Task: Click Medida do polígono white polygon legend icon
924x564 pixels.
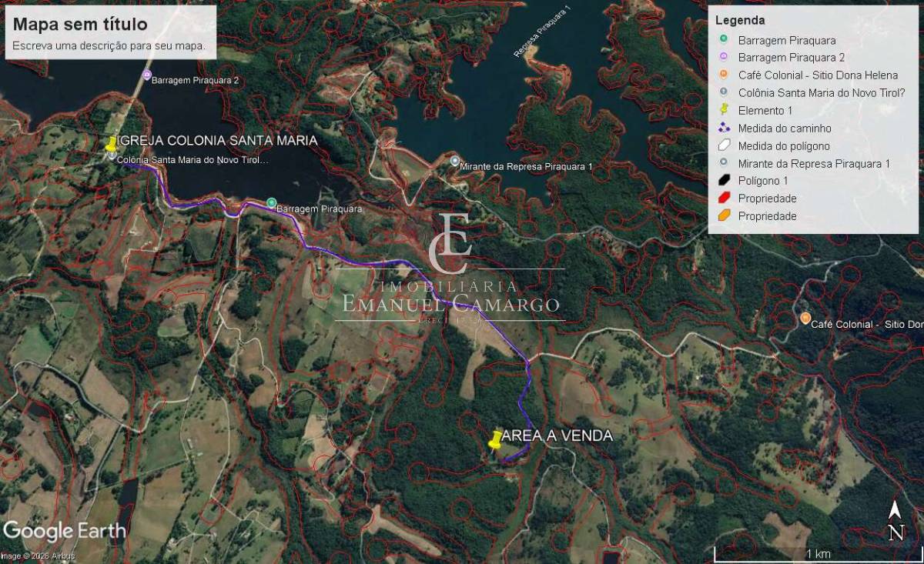Action: 724,145
